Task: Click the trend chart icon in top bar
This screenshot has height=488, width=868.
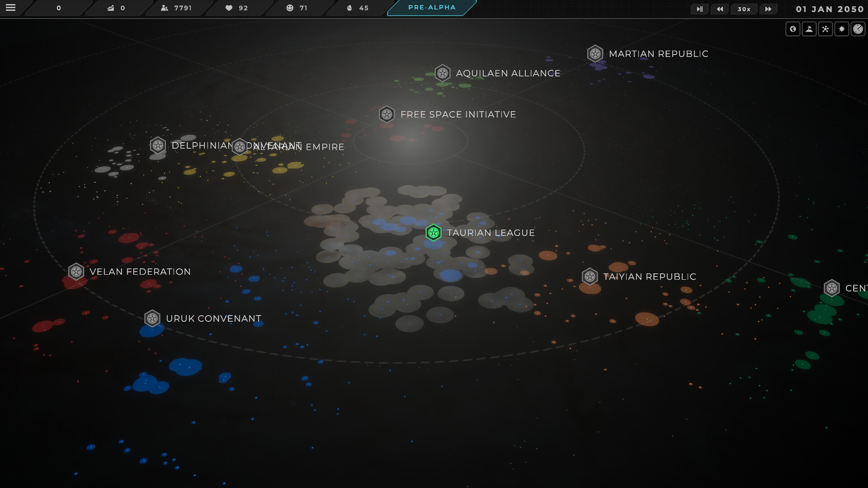Action: pos(110,8)
